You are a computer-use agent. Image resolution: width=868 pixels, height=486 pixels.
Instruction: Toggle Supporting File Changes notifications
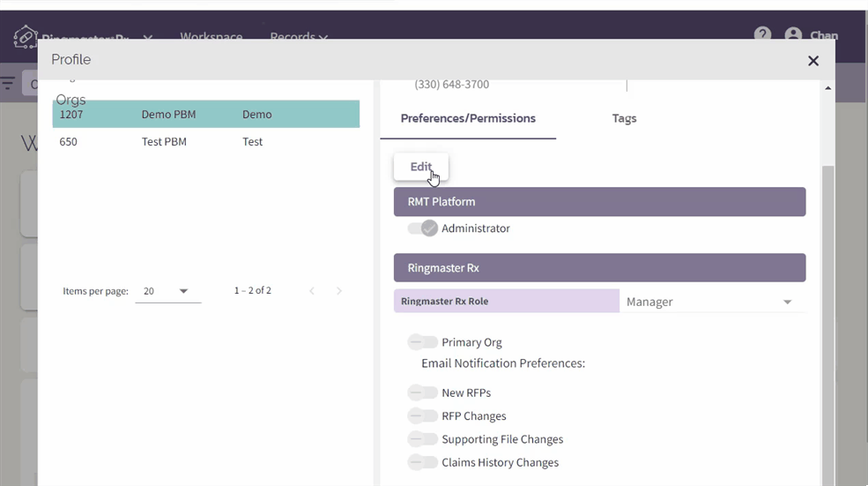pos(422,439)
